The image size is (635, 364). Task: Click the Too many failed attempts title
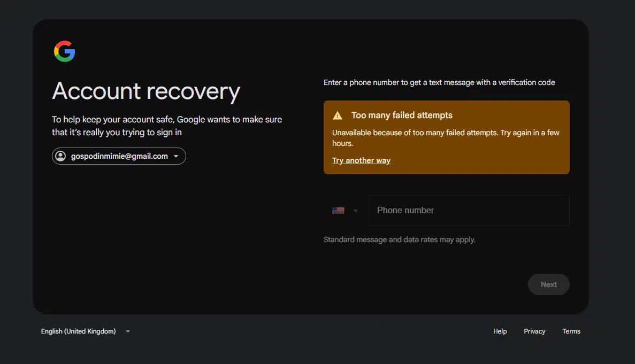(402, 115)
